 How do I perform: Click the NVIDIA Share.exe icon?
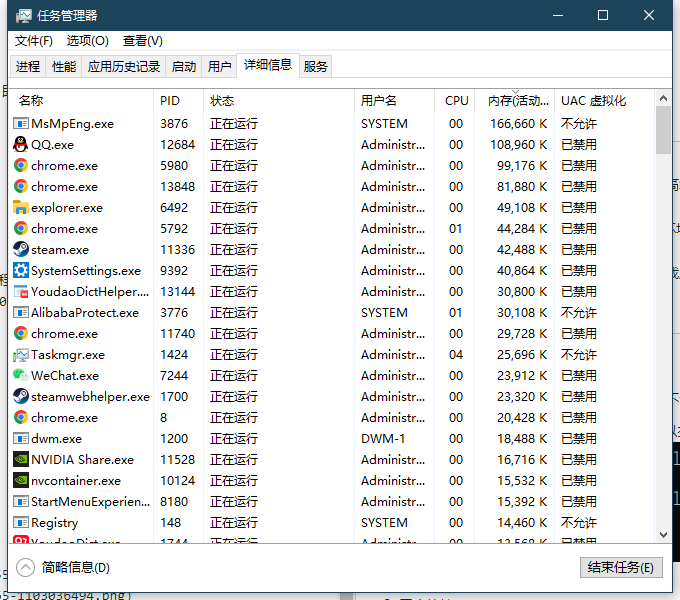coord(20,460)
